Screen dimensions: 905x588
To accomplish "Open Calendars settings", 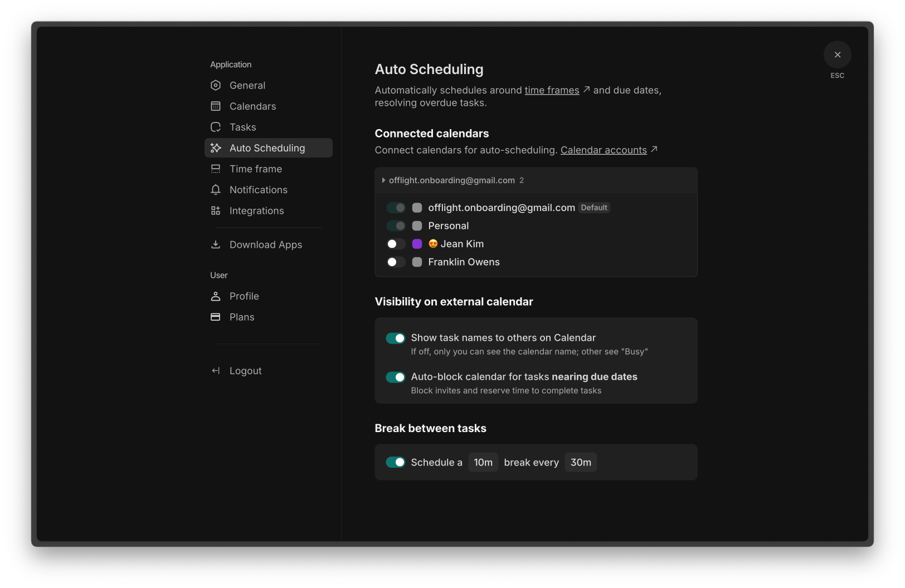I will pos(269,106).
